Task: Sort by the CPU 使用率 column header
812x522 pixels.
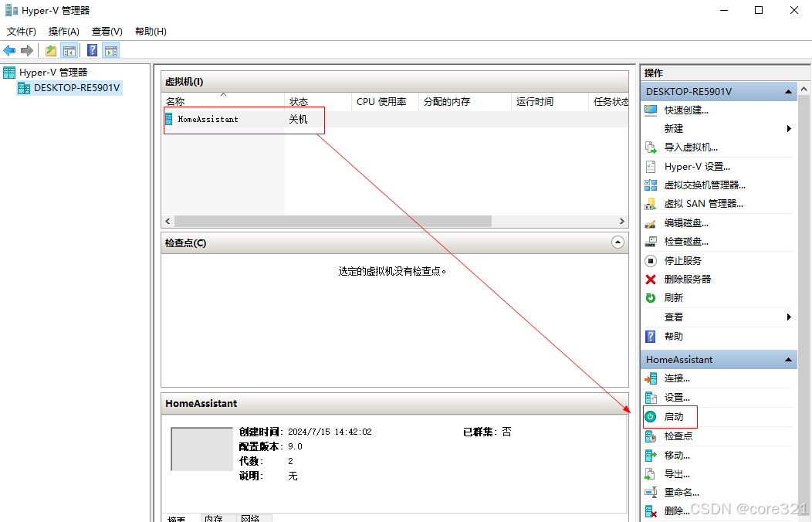Action: 384,101
